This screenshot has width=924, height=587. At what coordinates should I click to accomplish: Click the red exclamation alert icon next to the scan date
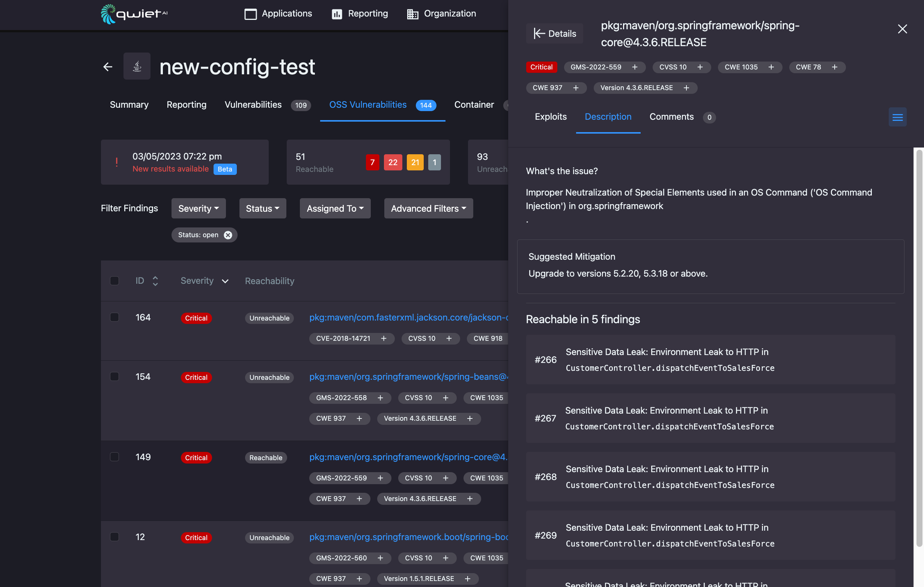point(116,162)
